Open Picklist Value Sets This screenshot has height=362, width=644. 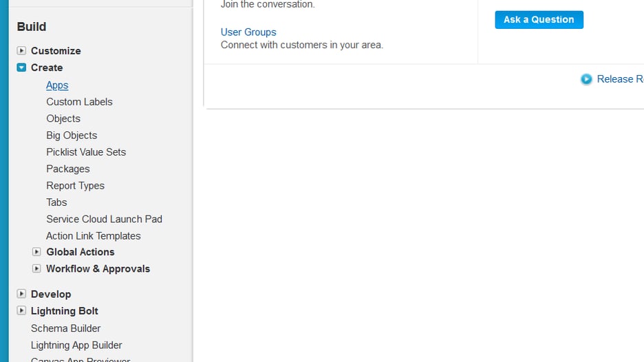(x=86, y=152)
